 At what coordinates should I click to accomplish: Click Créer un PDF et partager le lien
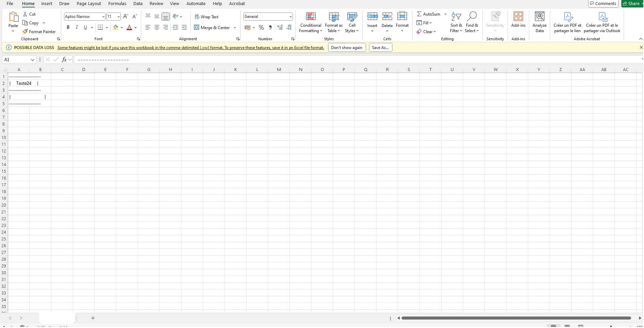point(567,22)
